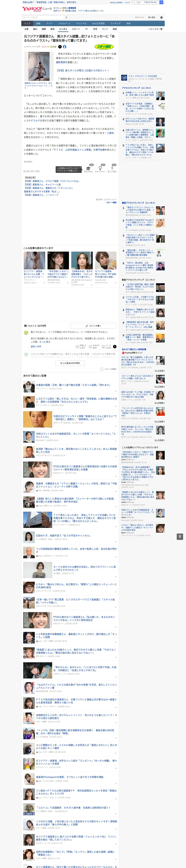Click 共感した smiley reaction on first comment
The image size is (186, 868).
tap(78, 347)
